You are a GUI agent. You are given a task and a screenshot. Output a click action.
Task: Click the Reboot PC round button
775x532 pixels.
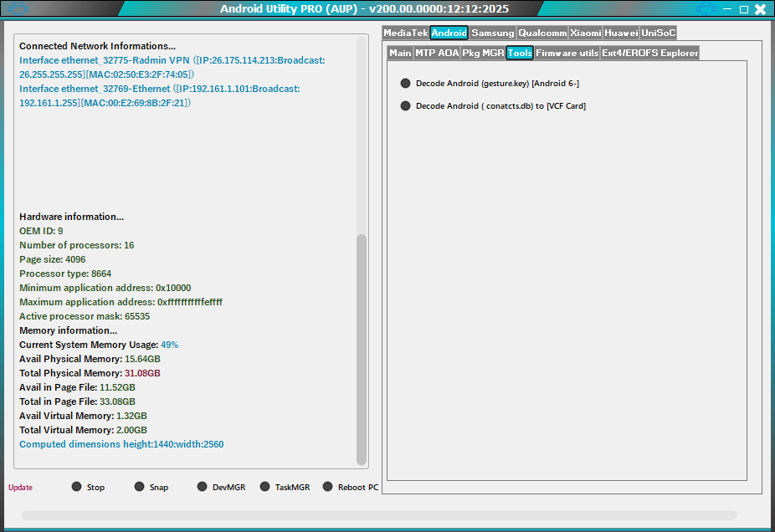point(327,487)
